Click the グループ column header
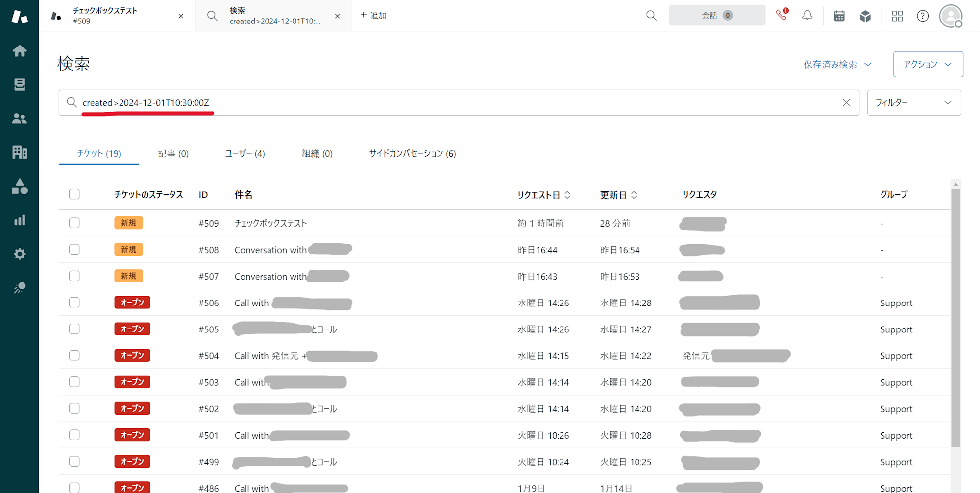Screen dimensions: 980x493 pos(894,194)
